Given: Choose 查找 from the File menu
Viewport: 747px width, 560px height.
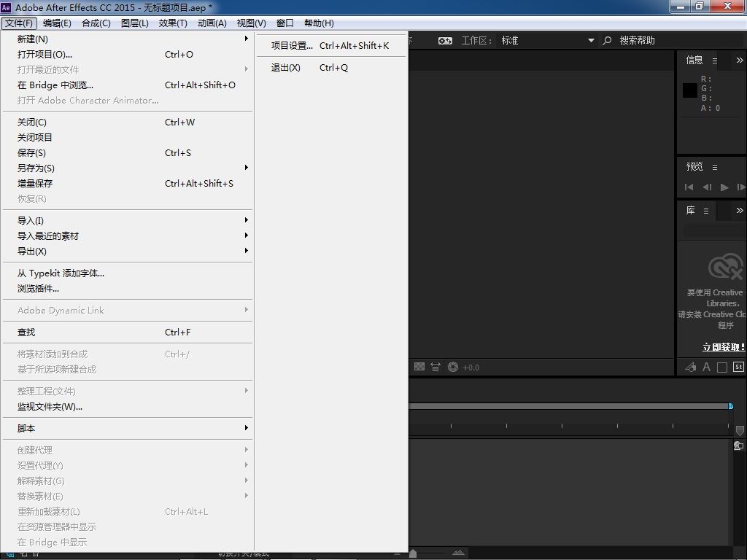Looking at the screenshot, I should [128, 332].
